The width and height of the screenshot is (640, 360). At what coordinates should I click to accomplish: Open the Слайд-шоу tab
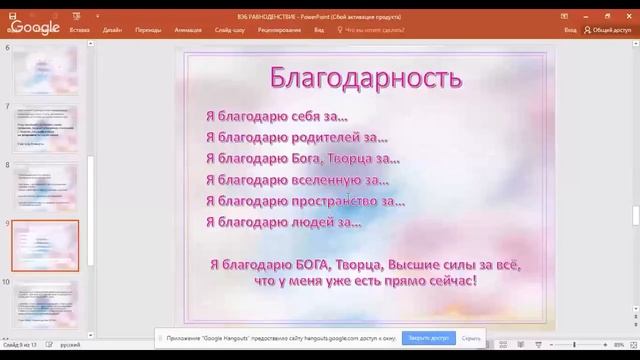(230, 30)
